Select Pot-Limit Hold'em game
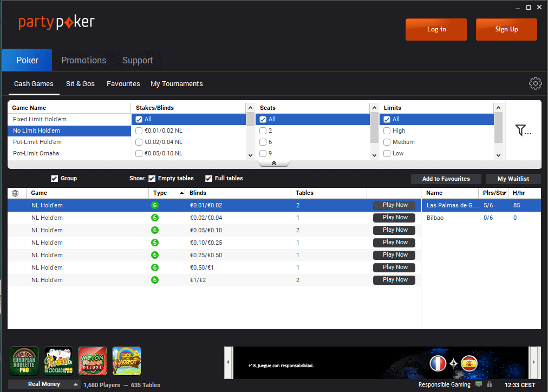This screenshot has height=392, width=548. click(69, 142)
